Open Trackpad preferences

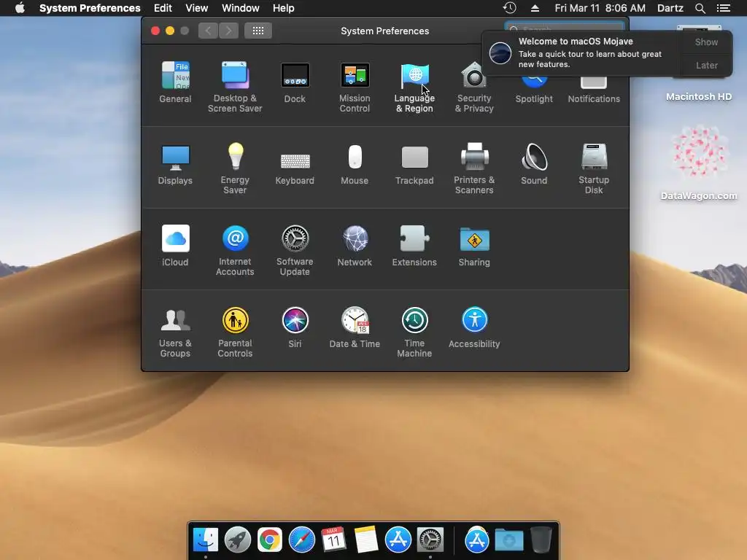(414, 164)
